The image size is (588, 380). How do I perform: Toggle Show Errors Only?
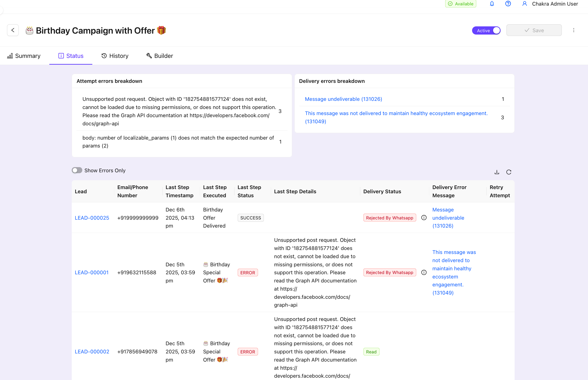point(77,170)
